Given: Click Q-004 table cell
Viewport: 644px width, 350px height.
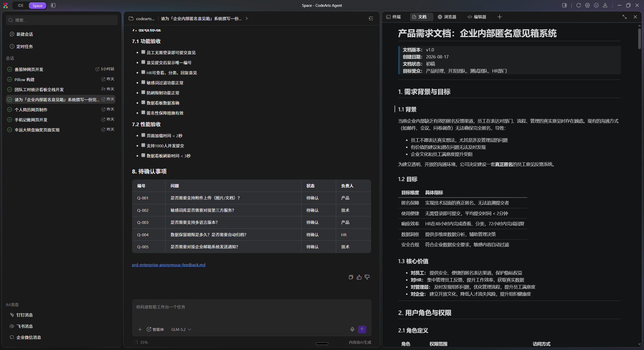Looking at the screenshot, I should pyautogui.click(x=149, y=235).
